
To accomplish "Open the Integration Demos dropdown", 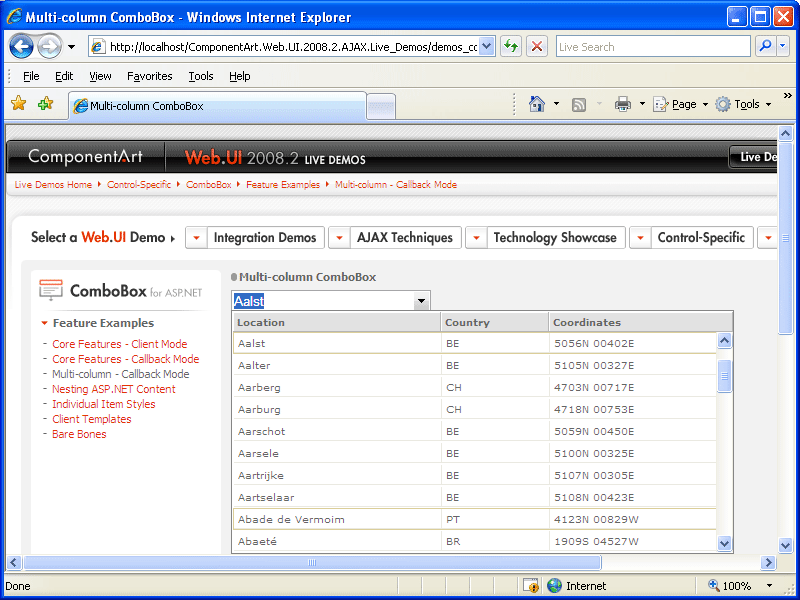I will point(255,238).
